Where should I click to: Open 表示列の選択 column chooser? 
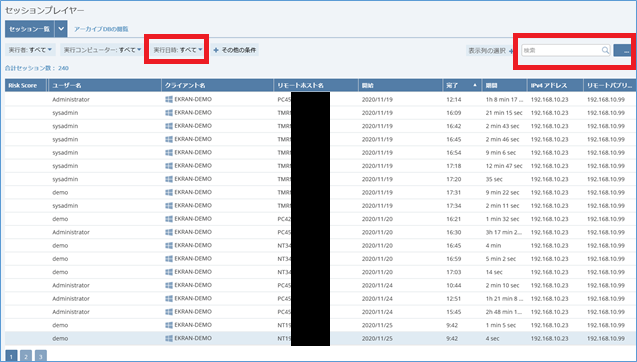[490, 51]
